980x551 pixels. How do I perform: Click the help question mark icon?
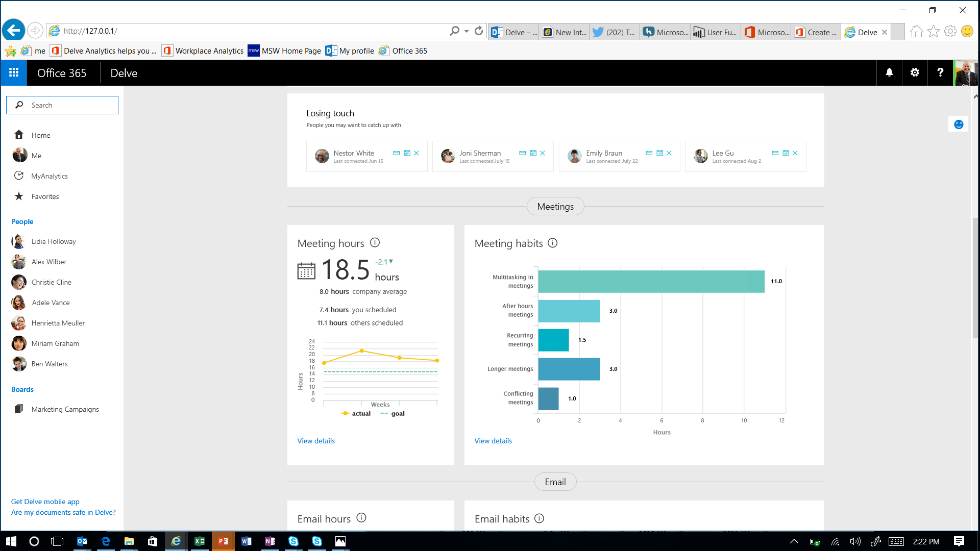click(x=940, y=73)
